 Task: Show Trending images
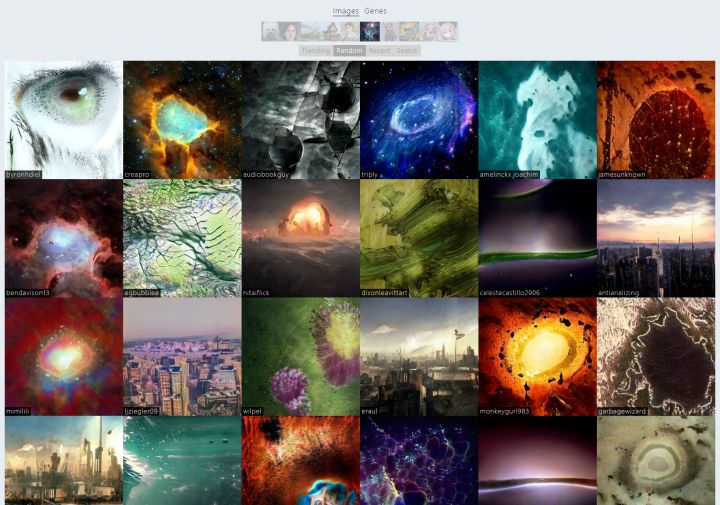click(x=316, y=50)
